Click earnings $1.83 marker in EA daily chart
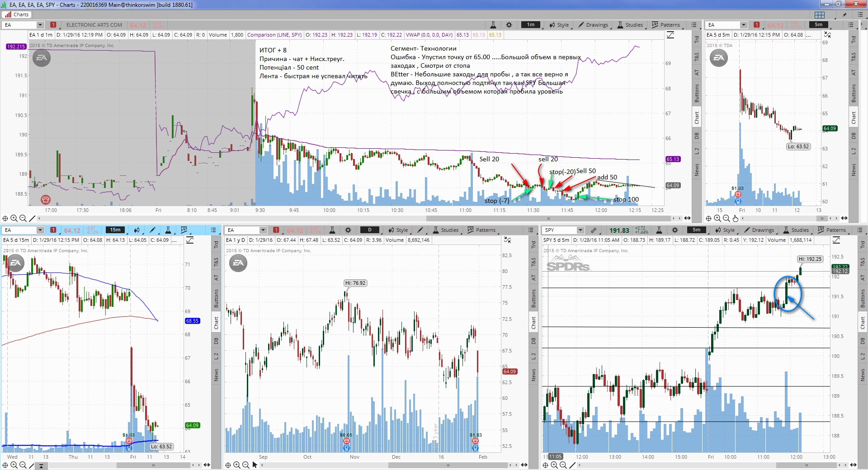The width and height of the screenshot is (868, 470). [475, 442]
